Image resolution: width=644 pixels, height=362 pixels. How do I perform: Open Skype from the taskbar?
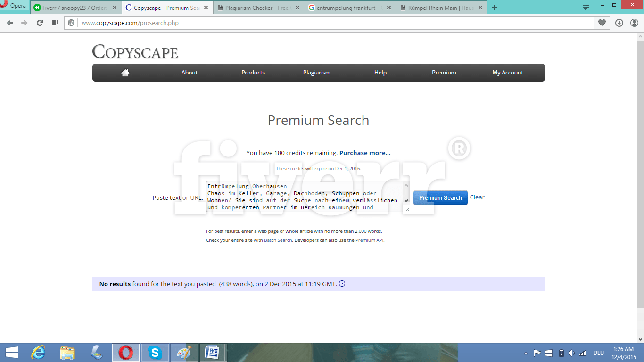(155, 353)
